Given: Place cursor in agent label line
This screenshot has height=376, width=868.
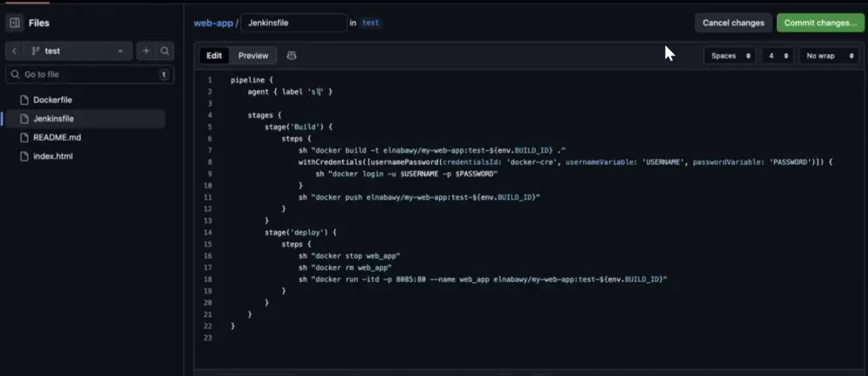Looking at the screenshot, I should point(290,92).
